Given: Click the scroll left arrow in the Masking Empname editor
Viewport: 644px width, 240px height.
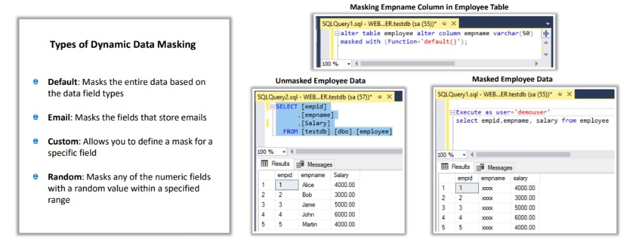Looking at the screenshot, I should coord(356,64).
